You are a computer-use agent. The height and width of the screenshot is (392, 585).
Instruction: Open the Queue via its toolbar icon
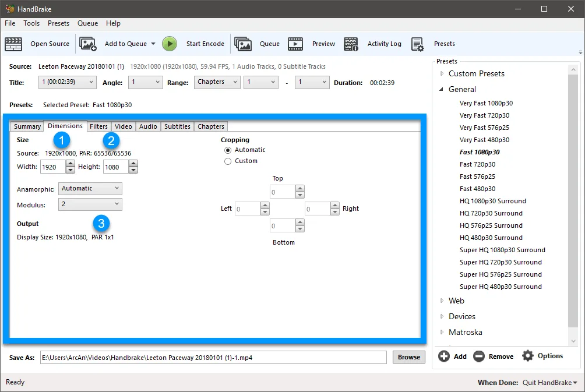click(243, 44)
